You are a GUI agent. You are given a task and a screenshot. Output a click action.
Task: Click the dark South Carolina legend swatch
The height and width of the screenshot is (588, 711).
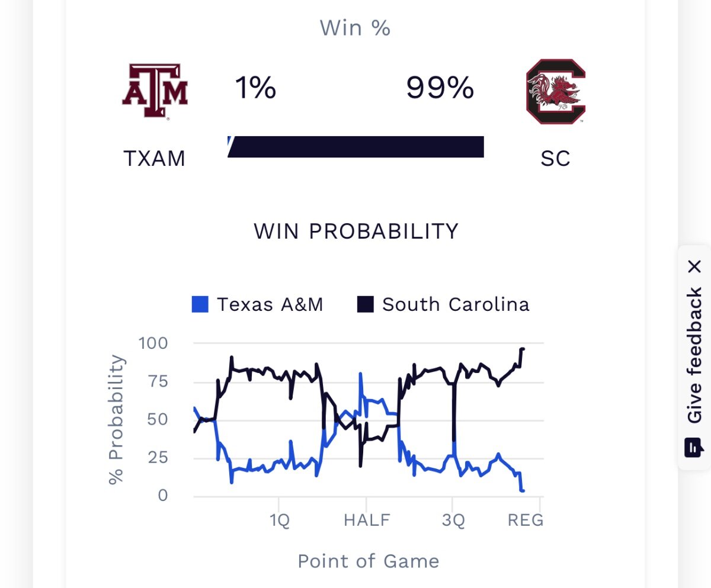366,305
